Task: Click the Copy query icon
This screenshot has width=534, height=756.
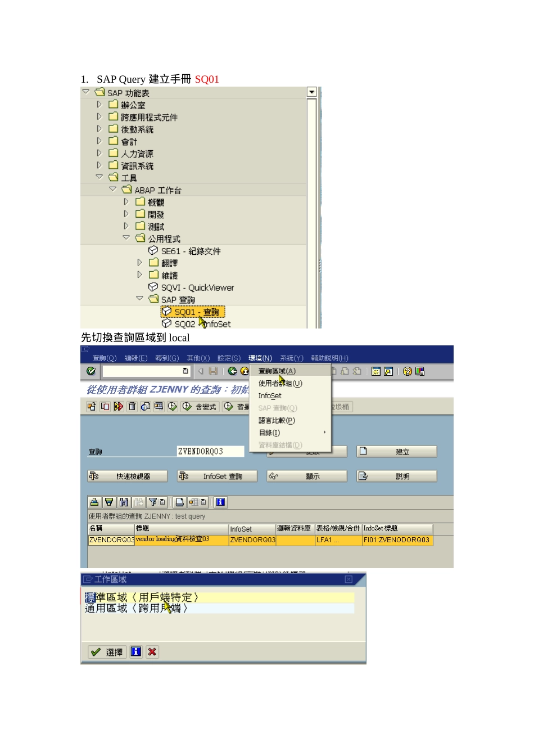Action: coord(105,407)
